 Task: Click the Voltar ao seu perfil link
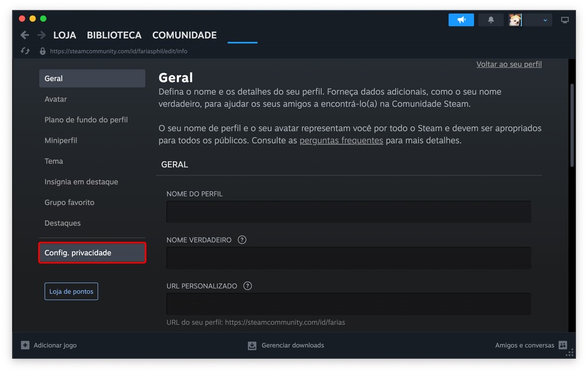[x=509, y=64]
